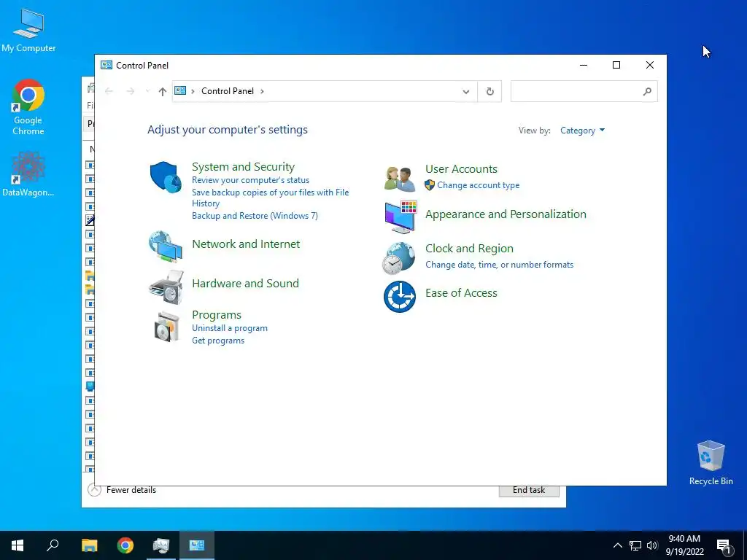Open the Network and Internet globe icon

166,246
